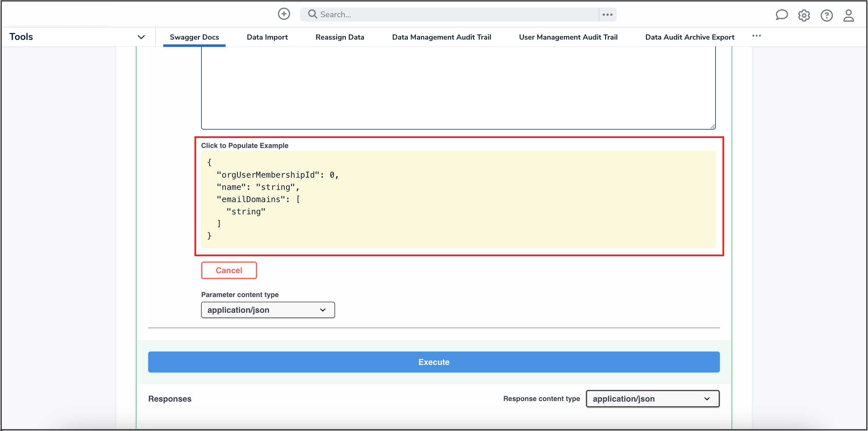Click the Cancel button
Screen dimensions: 868x431
[x=229, y=270]
